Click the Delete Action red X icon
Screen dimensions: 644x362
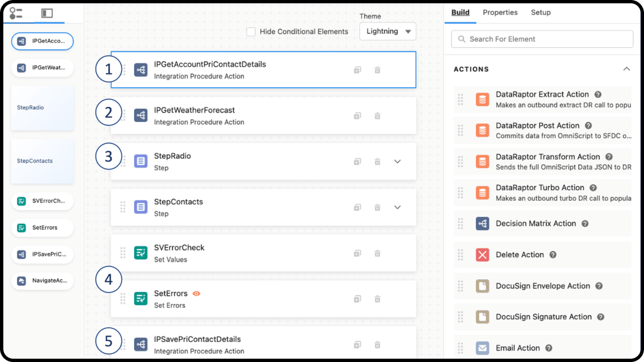482,255
